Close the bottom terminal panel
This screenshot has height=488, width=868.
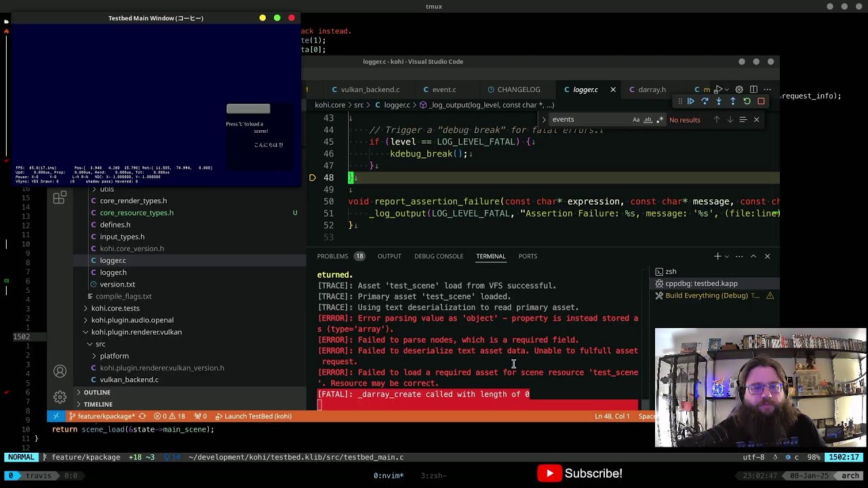768,256
